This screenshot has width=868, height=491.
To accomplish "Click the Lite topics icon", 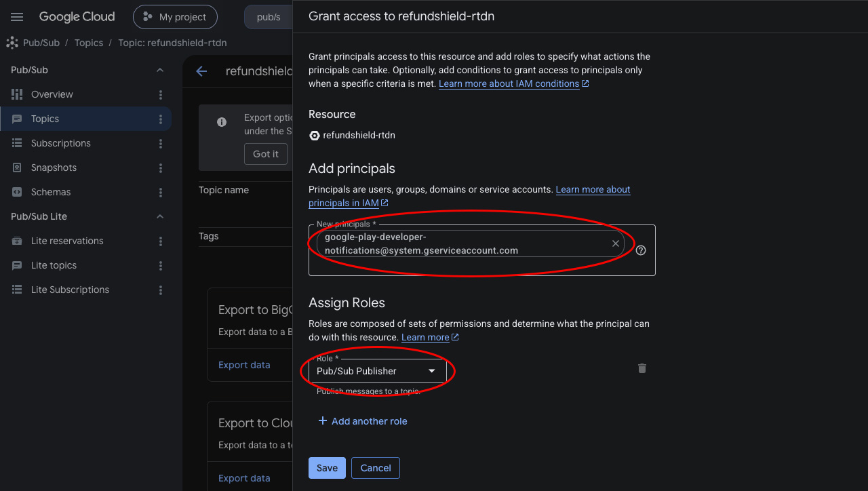I will tap(17, 265).
